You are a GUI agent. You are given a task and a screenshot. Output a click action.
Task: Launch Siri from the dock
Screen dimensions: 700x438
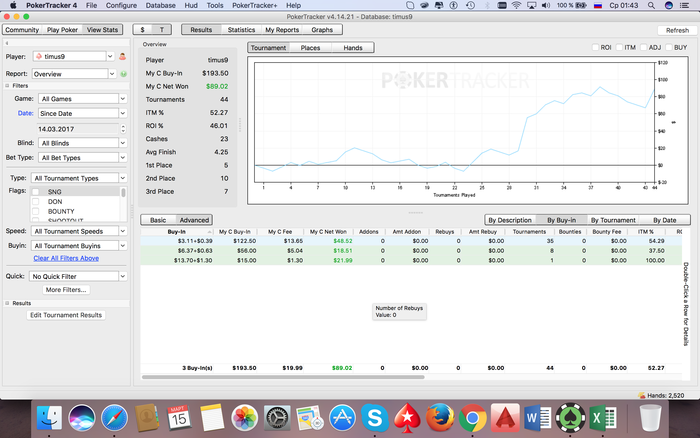(82, 418)
